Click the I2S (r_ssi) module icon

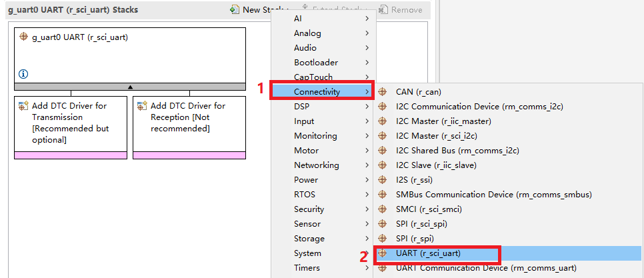point(383,180)
